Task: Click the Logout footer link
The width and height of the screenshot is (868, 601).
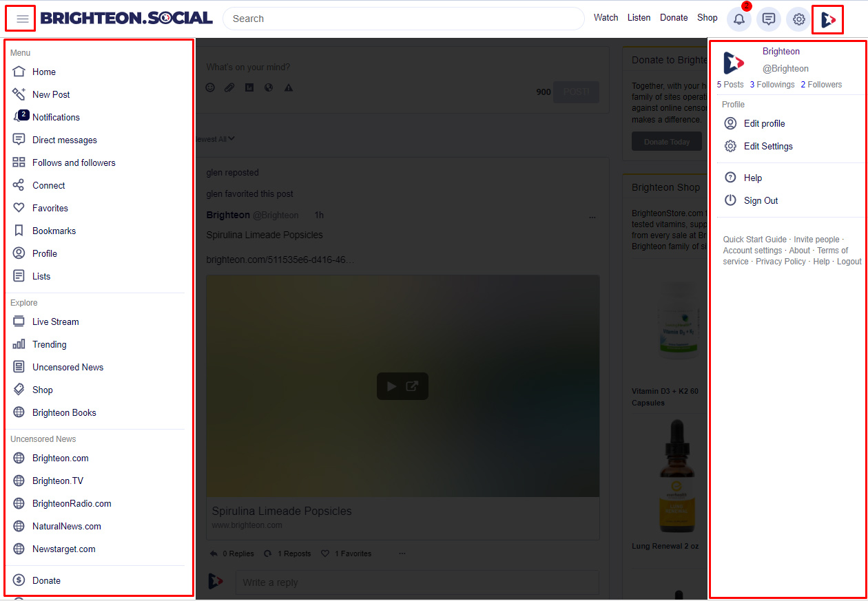Action: click(x=849, y=262)
